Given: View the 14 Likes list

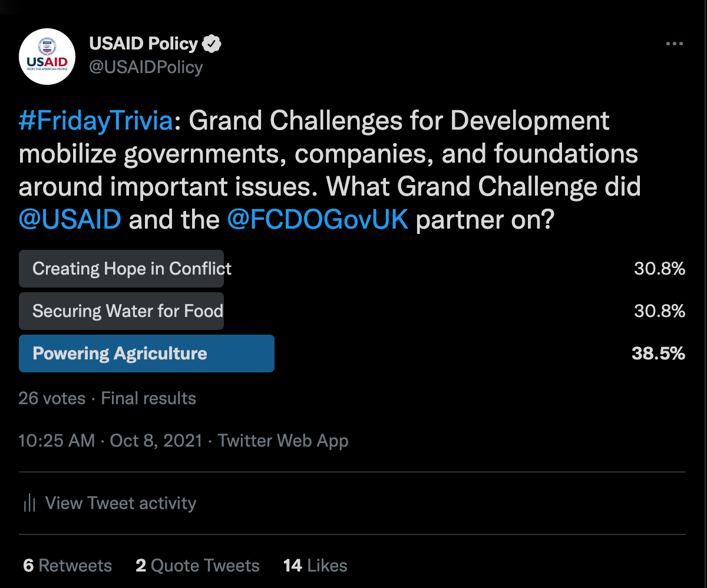Looking at the screenshot, I should click(315, 566).
